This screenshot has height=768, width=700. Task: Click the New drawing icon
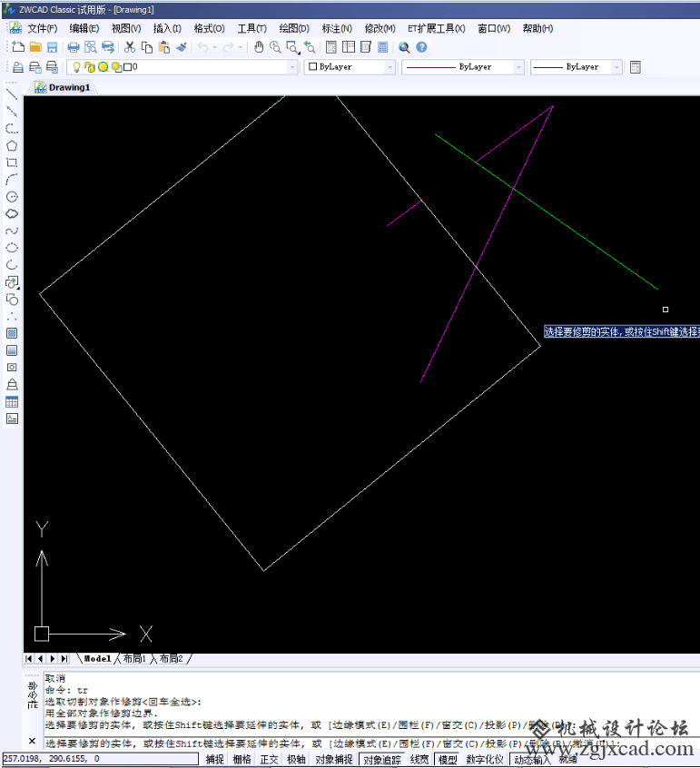click(17, 47)
